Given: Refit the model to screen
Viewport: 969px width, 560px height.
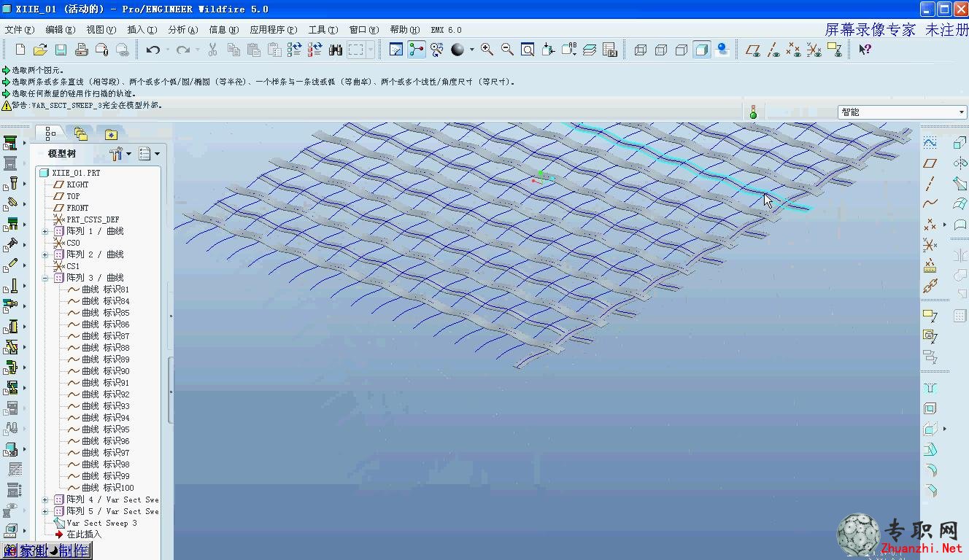Looking at the screenshot, I should (x=528, y=50).
